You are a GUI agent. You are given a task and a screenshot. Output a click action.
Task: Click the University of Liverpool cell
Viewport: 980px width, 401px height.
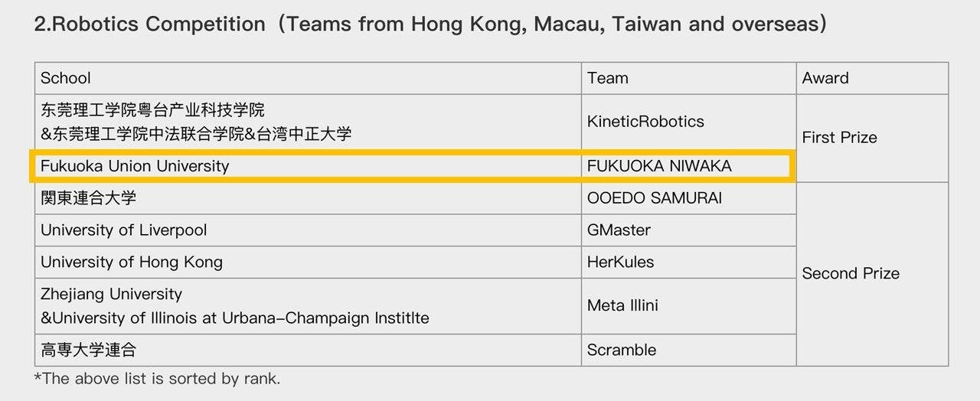124,230
